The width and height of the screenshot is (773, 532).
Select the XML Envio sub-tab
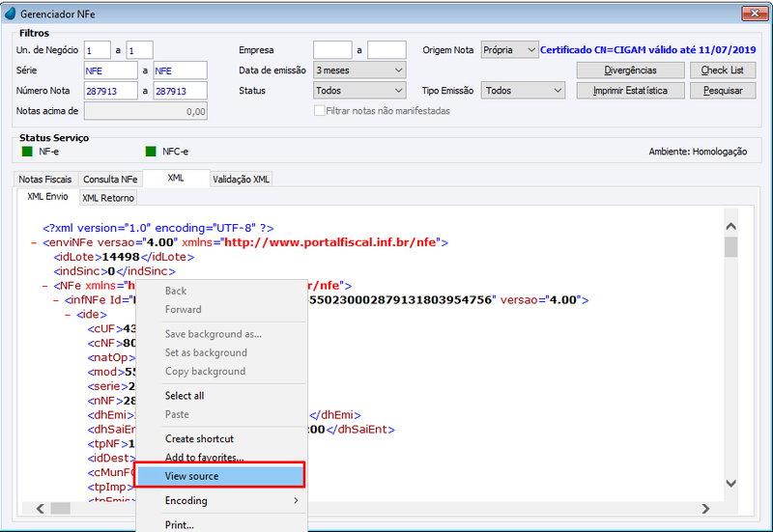(47, 196)
